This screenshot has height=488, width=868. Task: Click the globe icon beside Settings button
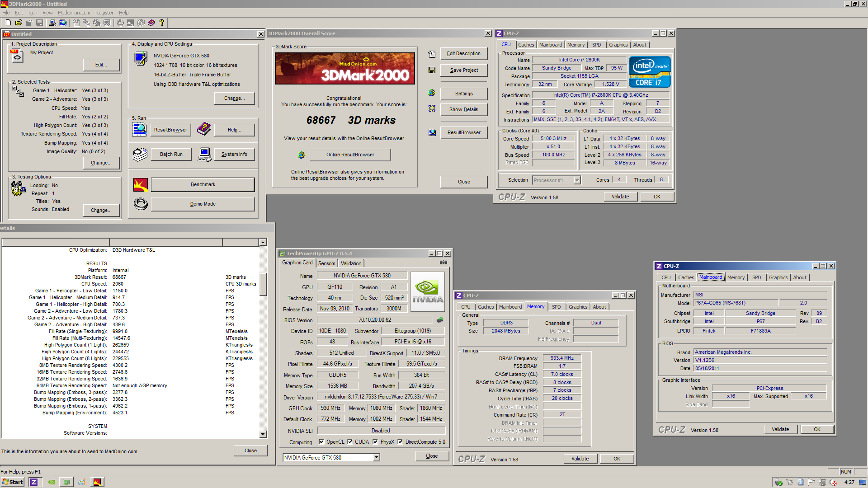coord(432,93)
